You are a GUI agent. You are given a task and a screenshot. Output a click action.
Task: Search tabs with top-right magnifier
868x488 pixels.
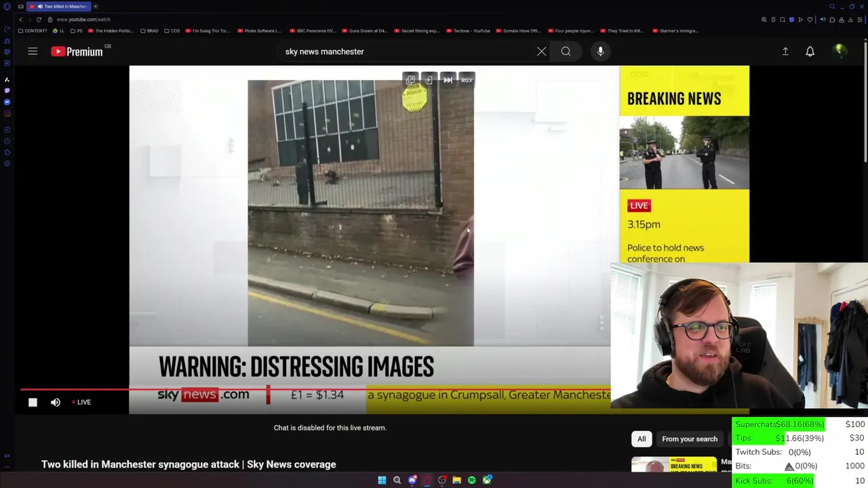coord(832,6)
